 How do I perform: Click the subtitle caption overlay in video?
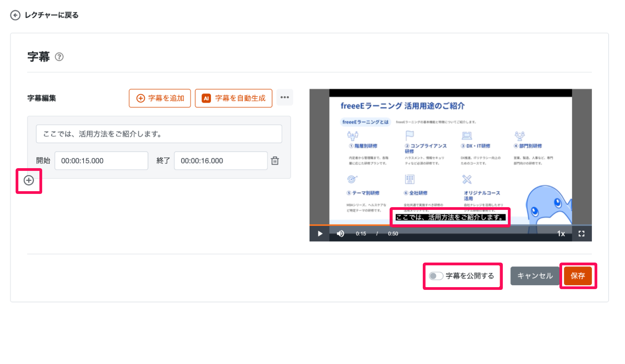tap(450, 217)
